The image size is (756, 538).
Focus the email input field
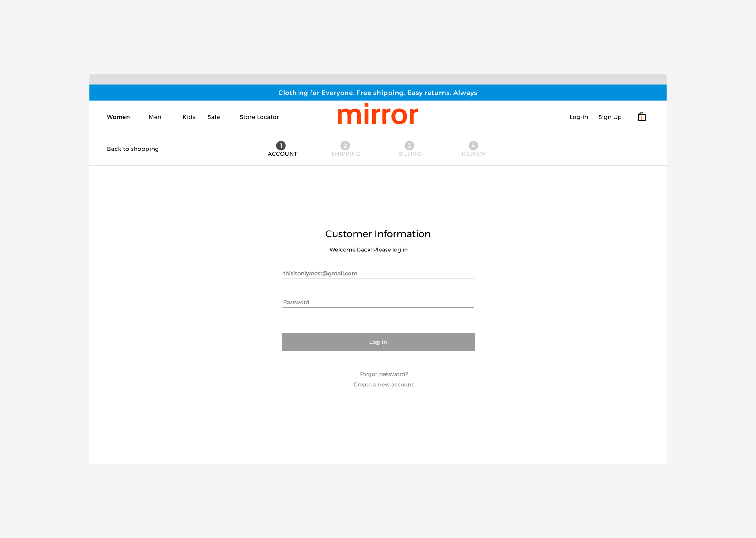[378, 273]
